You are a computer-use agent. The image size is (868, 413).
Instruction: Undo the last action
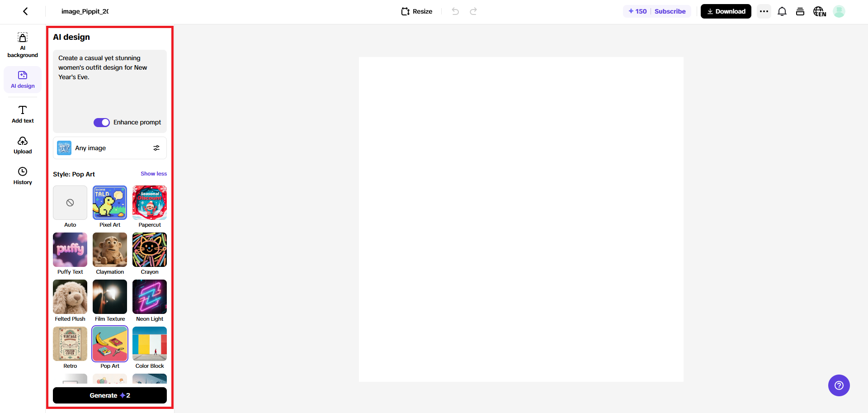(x=455, y=11)
